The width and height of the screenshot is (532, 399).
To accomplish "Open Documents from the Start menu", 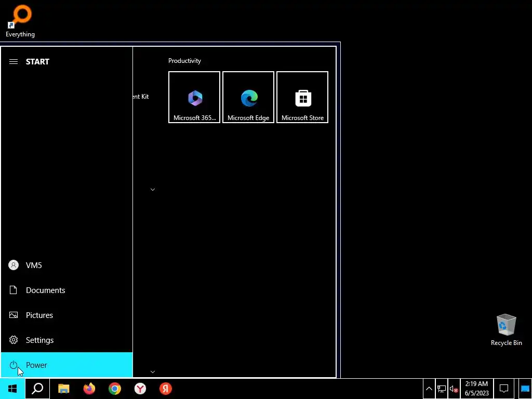I will [x=66, y=290].
